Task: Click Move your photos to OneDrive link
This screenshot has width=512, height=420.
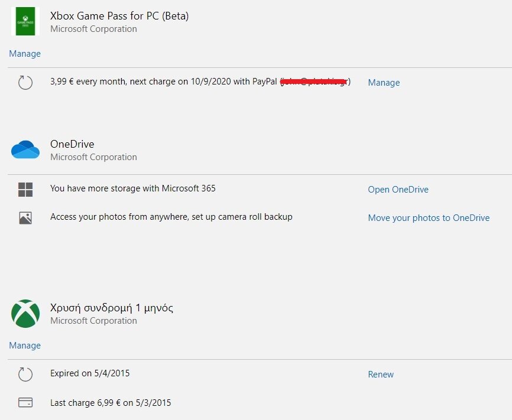Action: [x=429, y=218]
